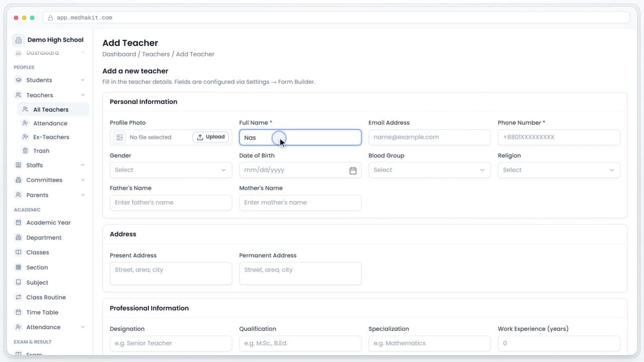
Task: Click the Classes book icon
Action: click(x=19, y=252)
